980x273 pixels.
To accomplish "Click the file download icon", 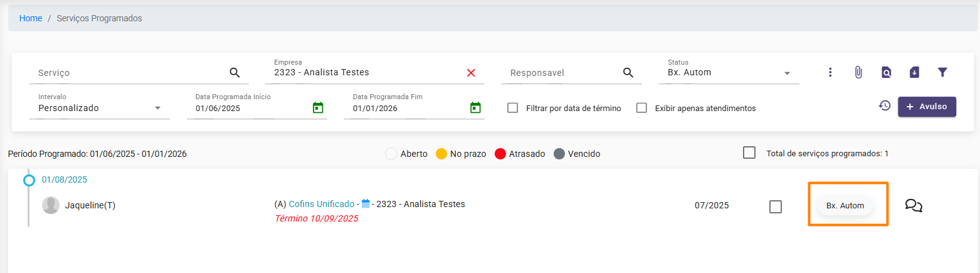I will point(914,73).
